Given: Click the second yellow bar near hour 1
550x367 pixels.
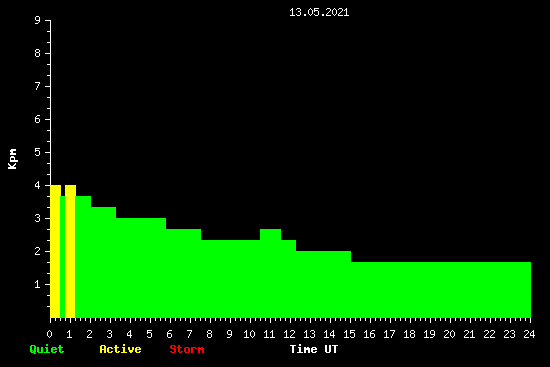Looking at the screenshot, I should (x=70, y=251).
